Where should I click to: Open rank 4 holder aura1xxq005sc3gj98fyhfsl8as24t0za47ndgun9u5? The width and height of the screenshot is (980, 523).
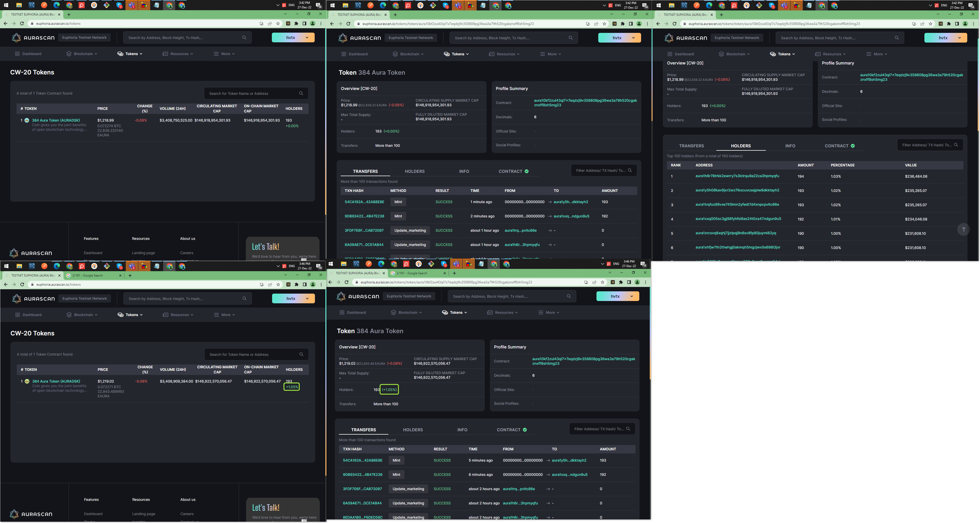(738, 219)
